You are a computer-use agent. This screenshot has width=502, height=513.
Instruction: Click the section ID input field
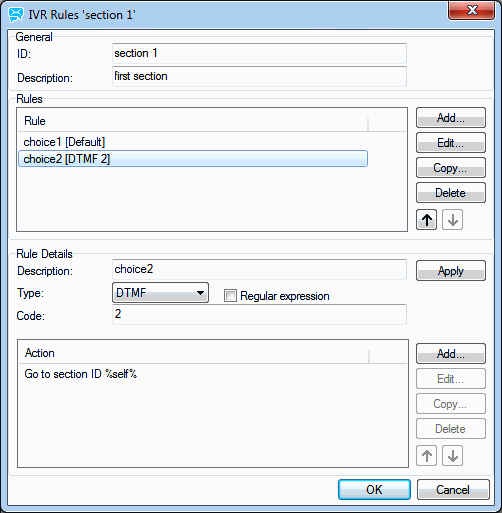259,53
